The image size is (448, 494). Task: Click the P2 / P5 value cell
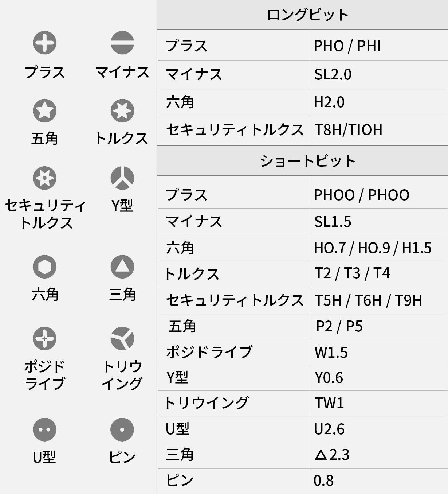(x=339, y=327)
